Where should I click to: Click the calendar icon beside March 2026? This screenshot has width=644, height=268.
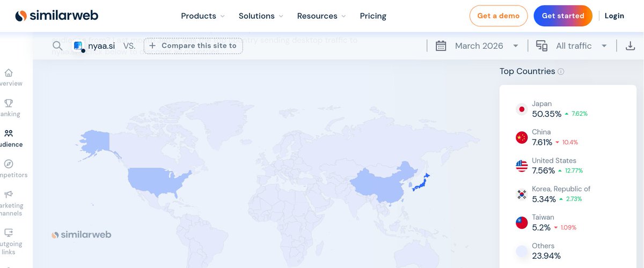point(441,46)
